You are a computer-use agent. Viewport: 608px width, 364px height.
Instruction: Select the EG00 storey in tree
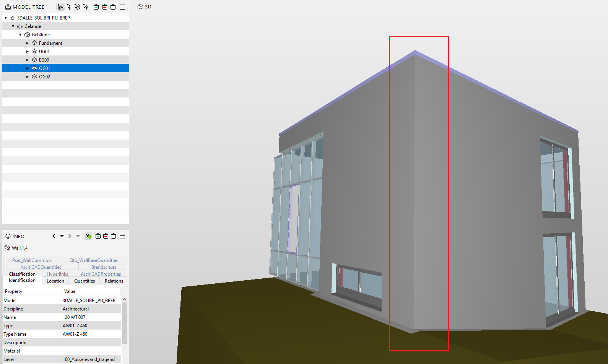point(44,60)
